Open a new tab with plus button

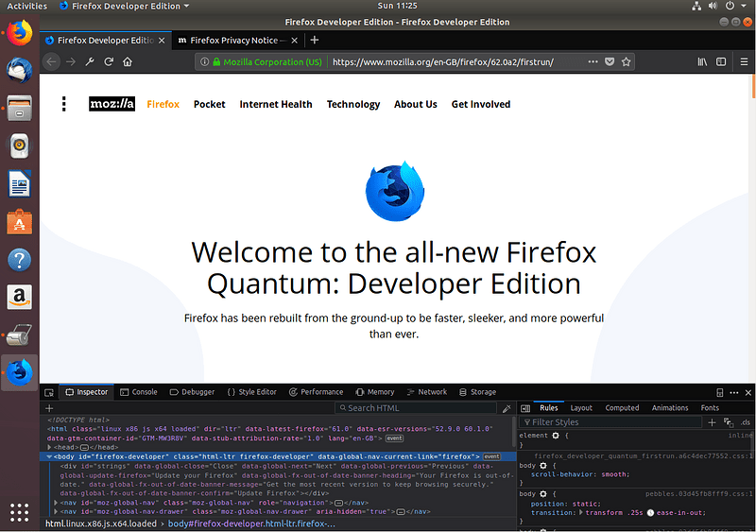(315, 40)
